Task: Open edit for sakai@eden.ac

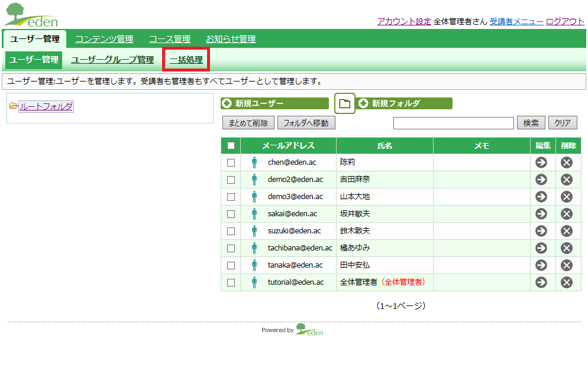Action: click(541, 214)
